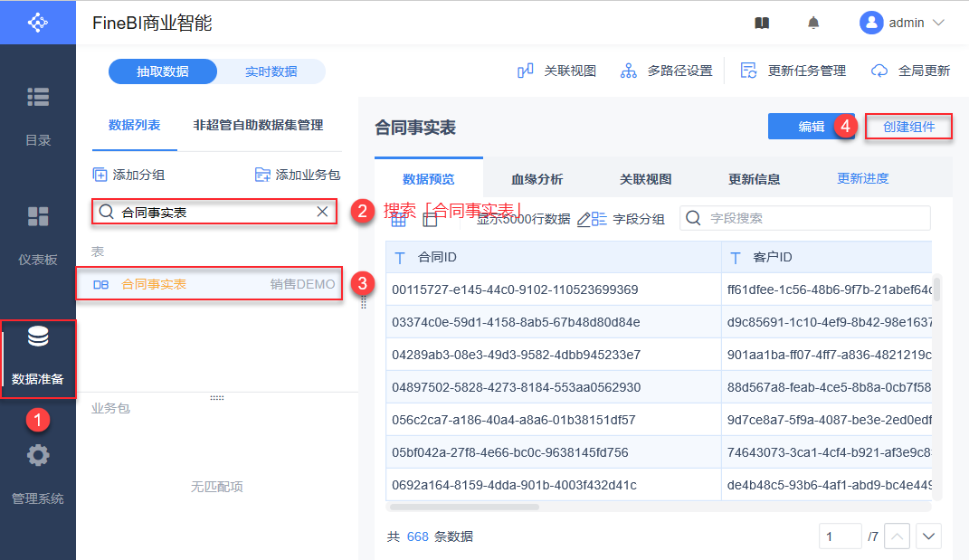Select the 非超管自助数据集管理 tab
The image size is (969, 560).
click(259, 126)
